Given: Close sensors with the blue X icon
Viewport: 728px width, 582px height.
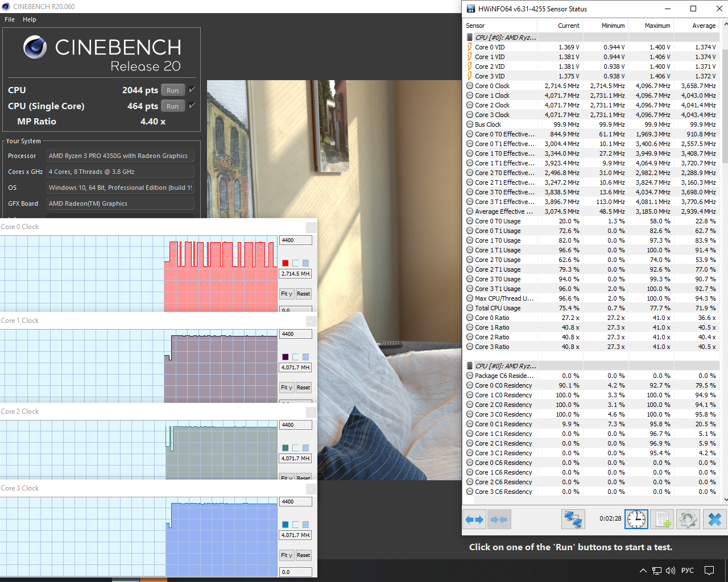Looking at the screenshot, I should (715, 519).
